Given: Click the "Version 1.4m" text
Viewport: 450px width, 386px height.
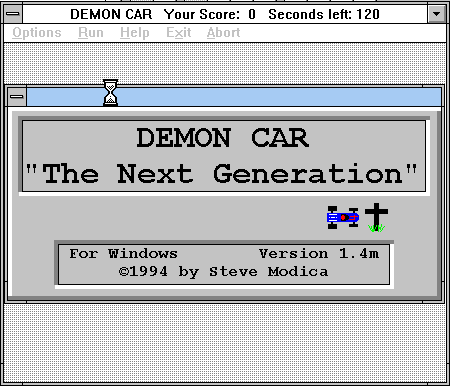Looking at the screenshot, I should (319, 254).
